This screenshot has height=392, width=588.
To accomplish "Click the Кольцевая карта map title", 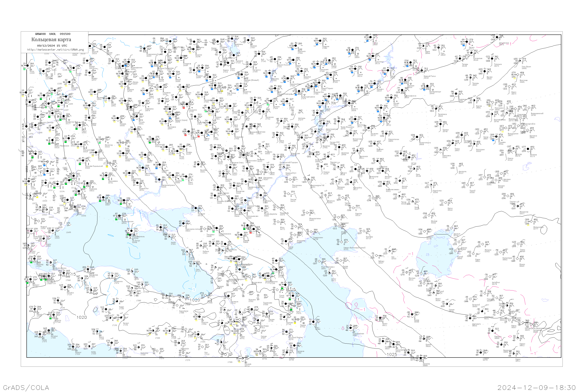I will pos(51,40).
